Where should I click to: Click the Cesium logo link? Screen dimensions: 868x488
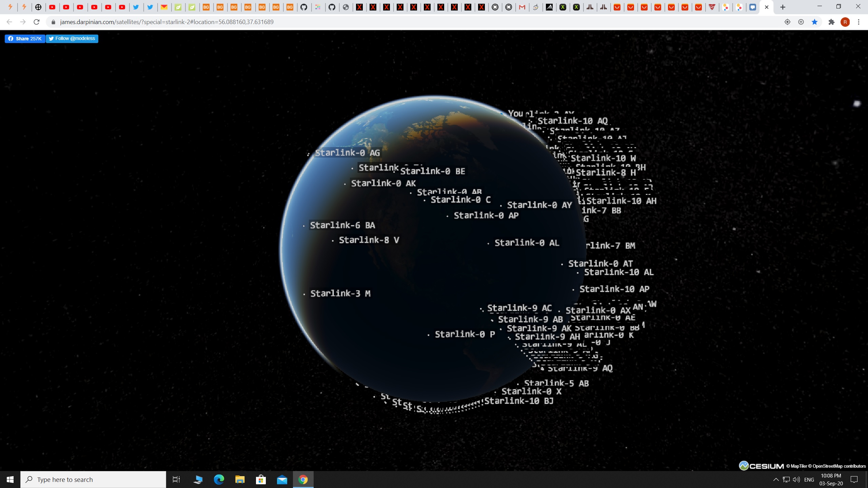761,466
